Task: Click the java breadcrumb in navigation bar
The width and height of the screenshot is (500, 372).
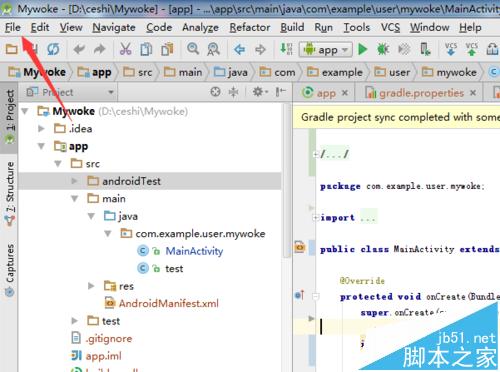Action: coord(231,72)
